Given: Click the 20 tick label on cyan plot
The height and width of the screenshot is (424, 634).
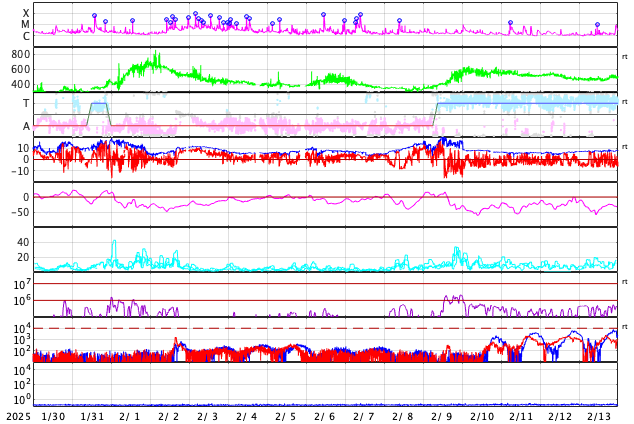Looking at the screenshot, I should click(23, 257).
